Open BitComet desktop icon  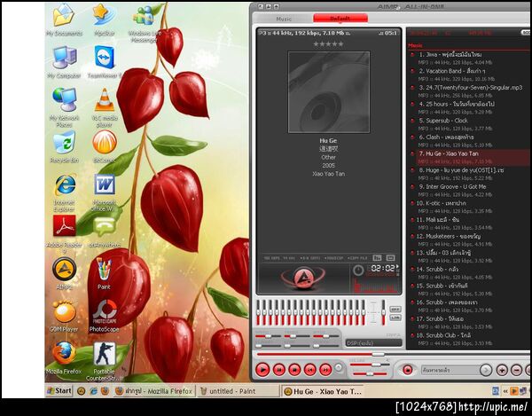click(104, 146)
